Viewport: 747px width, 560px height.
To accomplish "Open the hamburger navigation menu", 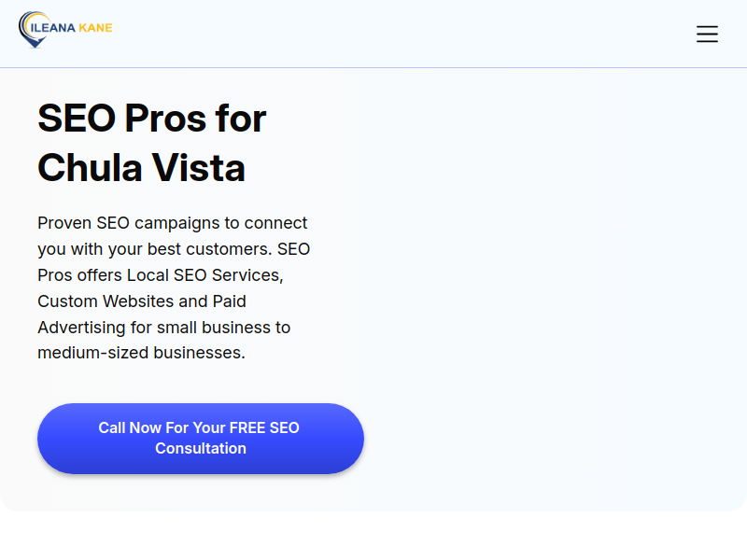I will click(707, 35).
